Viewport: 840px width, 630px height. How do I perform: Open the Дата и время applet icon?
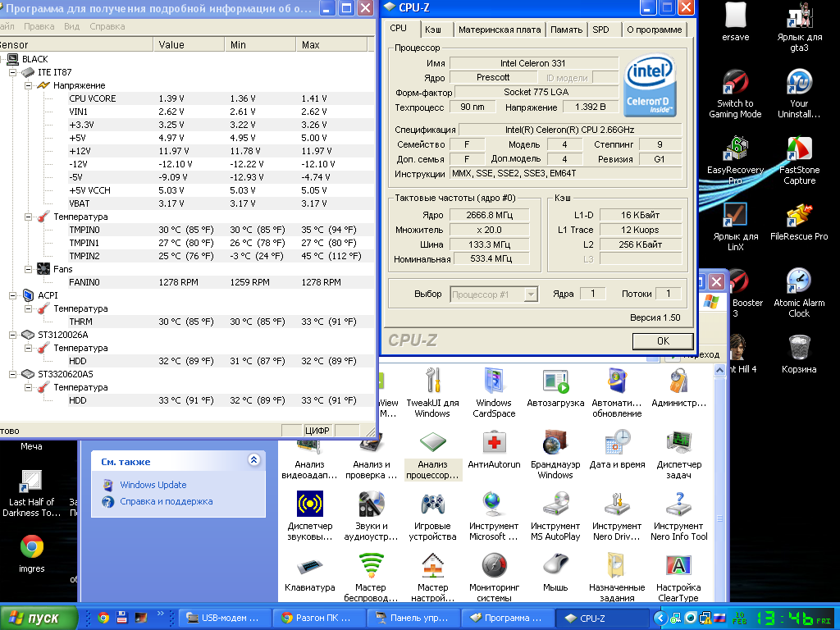pyautogui.click(x=617, y=444)
